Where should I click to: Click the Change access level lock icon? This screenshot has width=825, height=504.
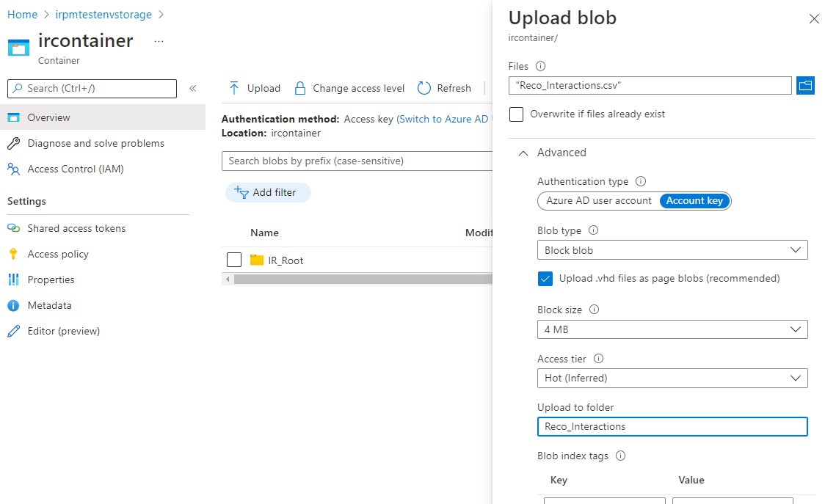click(x=299, y=87)
